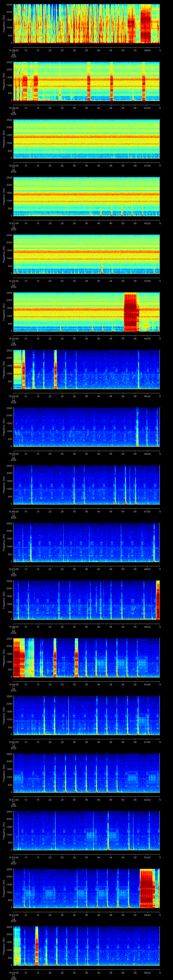Click Frequency (Hz) axis label of 15:44:05 panel
This screenshot has width=173, height=980.
[x=4, y=369]
